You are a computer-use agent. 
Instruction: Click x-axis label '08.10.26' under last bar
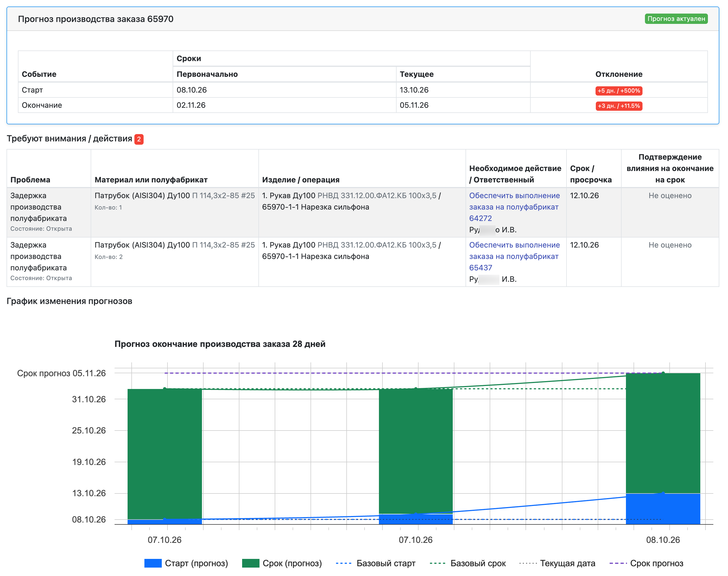(x=663, y=540)
